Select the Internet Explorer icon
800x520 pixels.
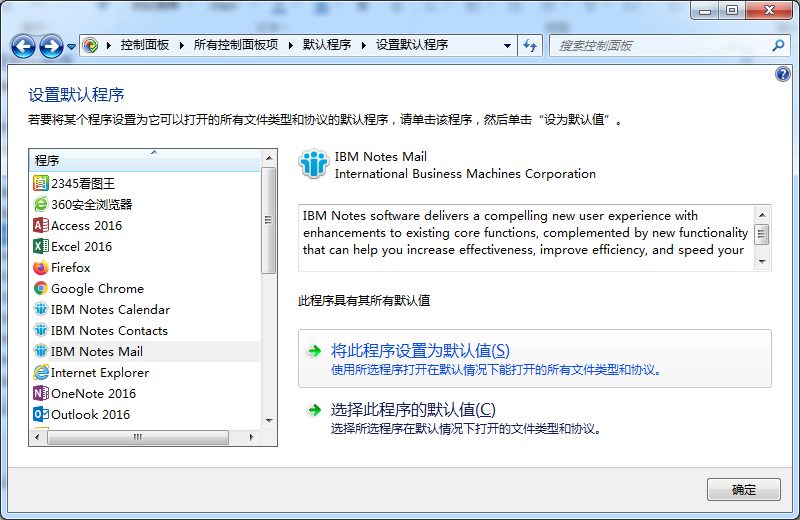[x=41, y=372]
